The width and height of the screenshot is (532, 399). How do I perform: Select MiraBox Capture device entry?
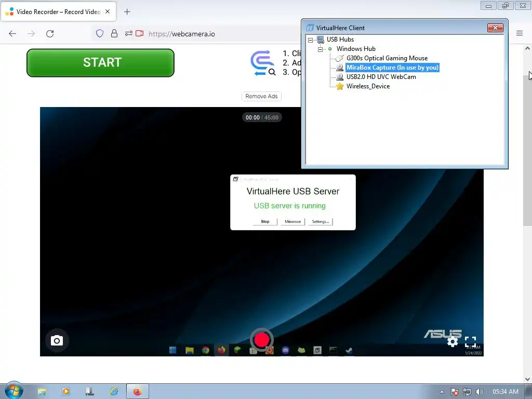coord(393,68)
